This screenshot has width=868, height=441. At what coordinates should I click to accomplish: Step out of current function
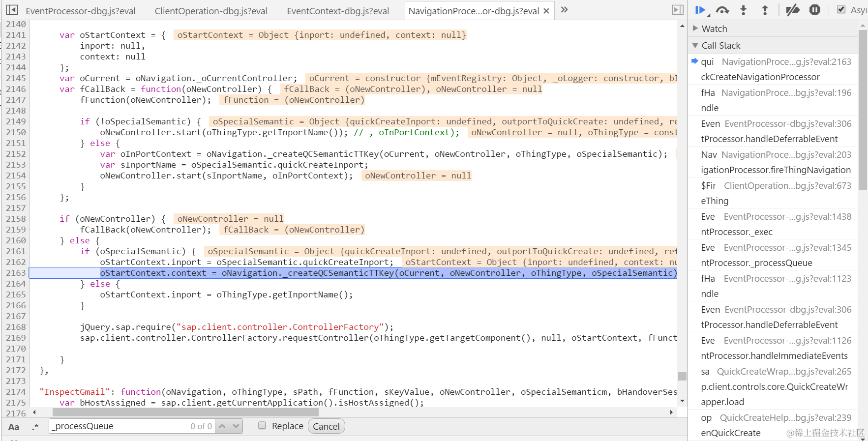[765, 10]
